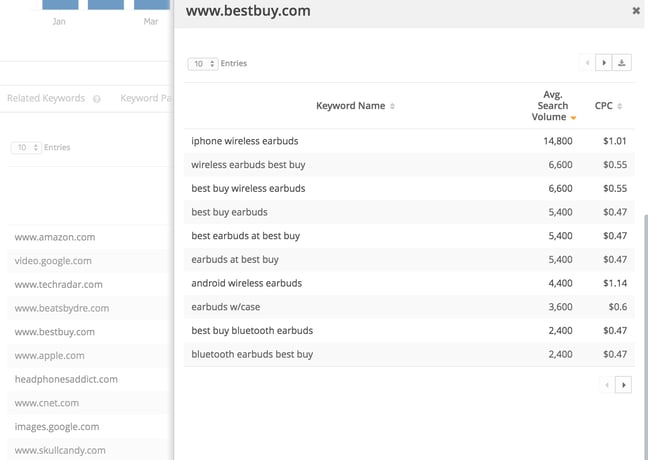Close the www.bestbuy.com keyword panel
Image resolution: width=648 pixels, height=460 pixels.
click(x=636, y=11)
